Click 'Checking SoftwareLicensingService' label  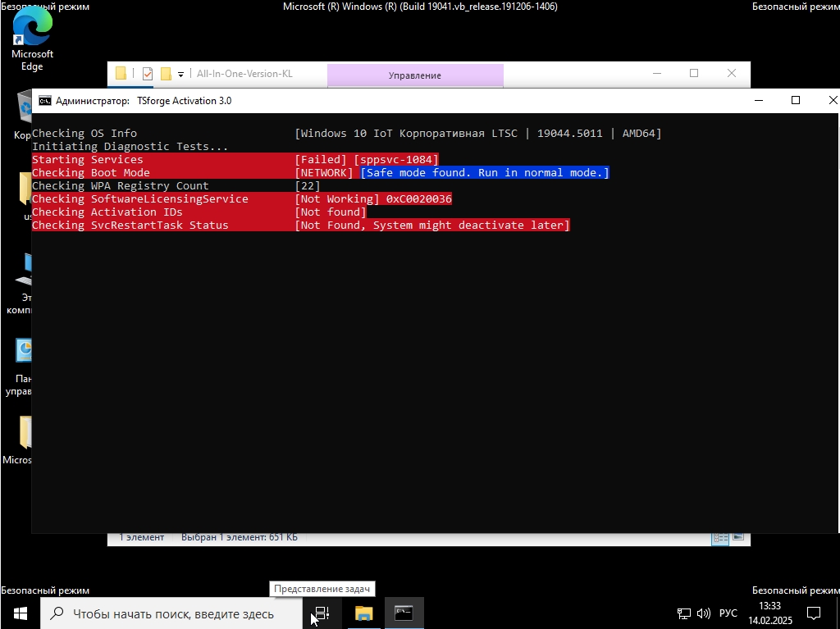[x=139, y=198]
